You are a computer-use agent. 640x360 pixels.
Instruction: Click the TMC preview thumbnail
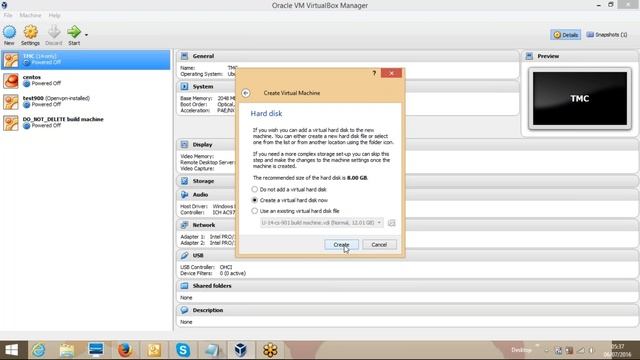click(x=580, y=98)
